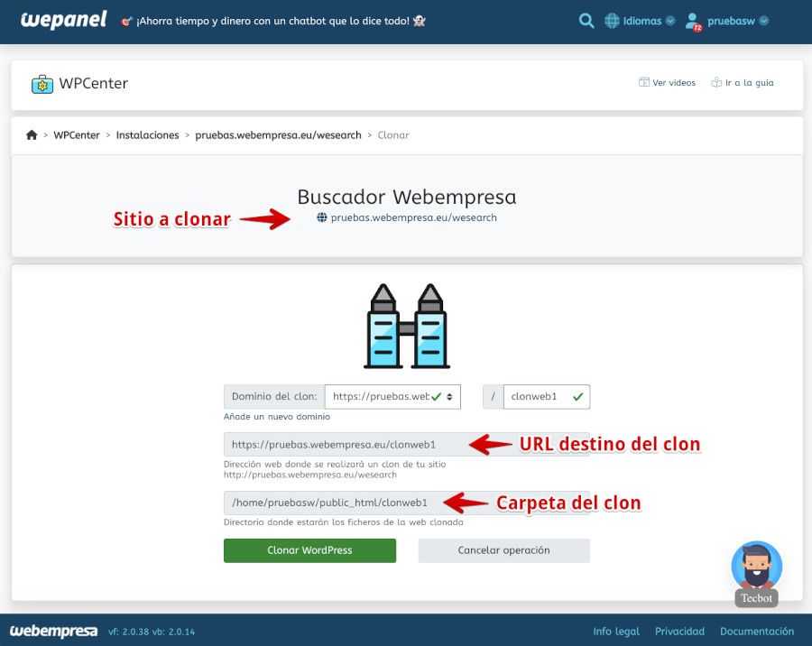
Task: Open the search magnifier icon
Action: click(x=586, y=21)
